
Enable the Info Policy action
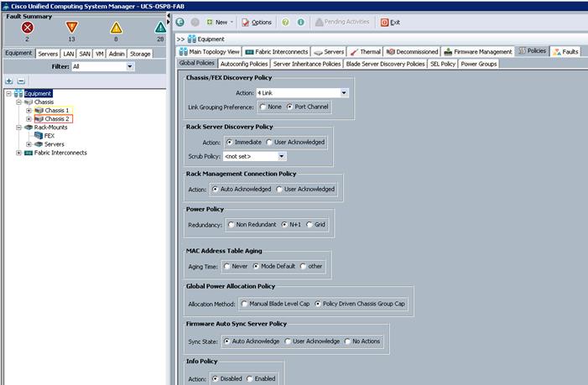click(250, 378)
